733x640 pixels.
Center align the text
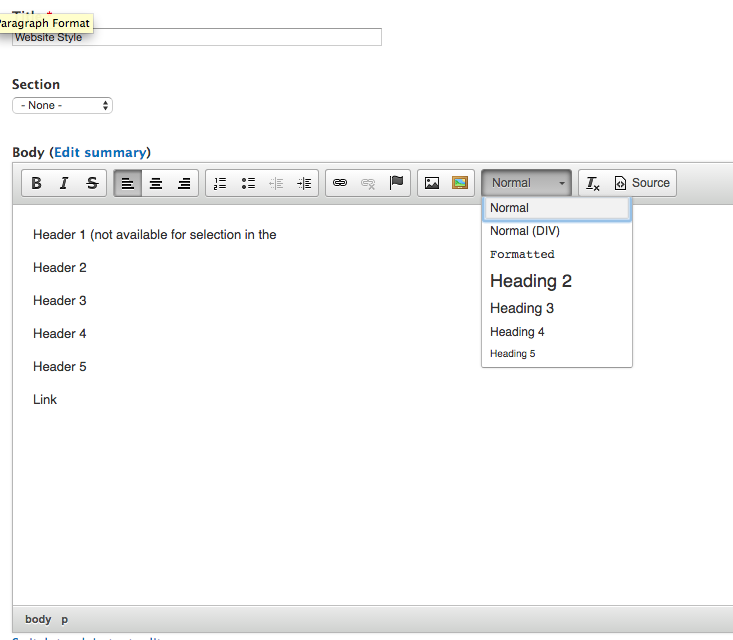tap(156, 183)
